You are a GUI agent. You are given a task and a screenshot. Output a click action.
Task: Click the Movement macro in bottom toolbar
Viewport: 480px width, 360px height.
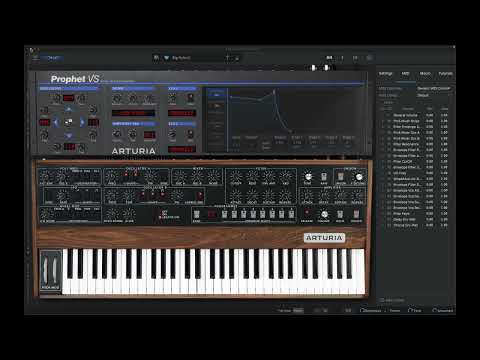click(442, 310)
